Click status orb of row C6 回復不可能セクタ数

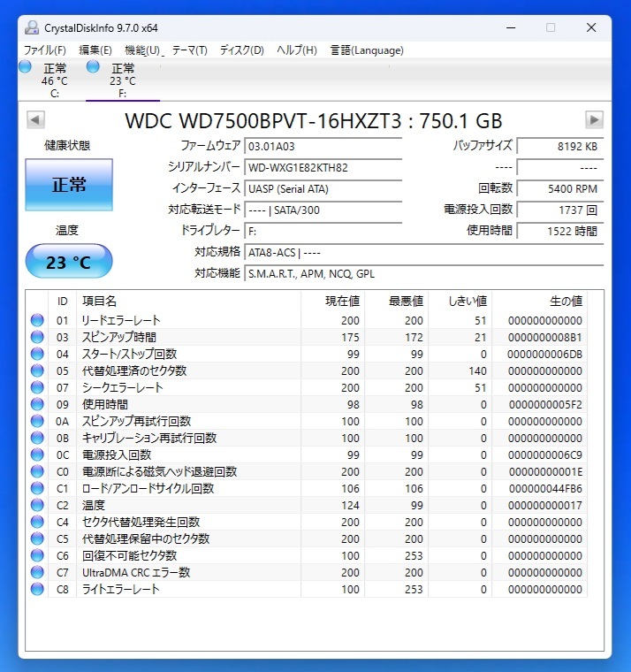tap(37, 555)
